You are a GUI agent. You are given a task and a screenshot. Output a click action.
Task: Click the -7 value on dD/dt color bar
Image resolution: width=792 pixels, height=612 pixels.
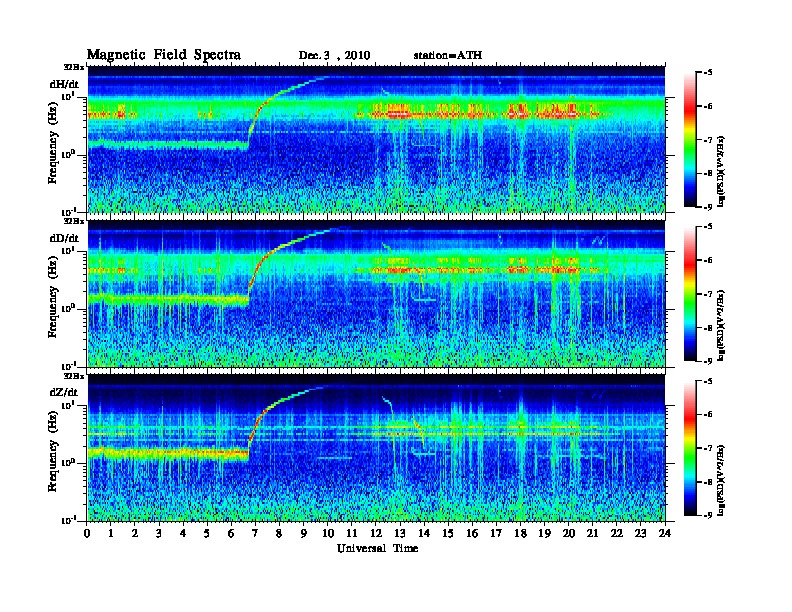point(707,294)
